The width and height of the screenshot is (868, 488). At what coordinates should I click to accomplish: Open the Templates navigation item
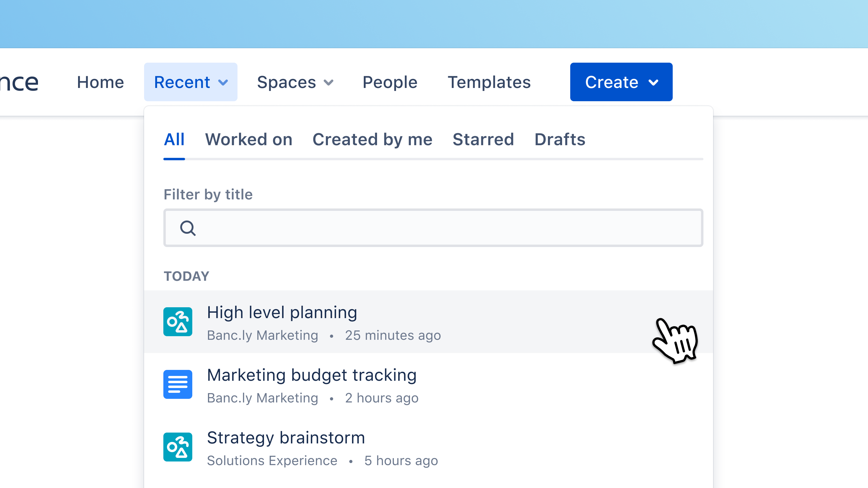point(489,82)
